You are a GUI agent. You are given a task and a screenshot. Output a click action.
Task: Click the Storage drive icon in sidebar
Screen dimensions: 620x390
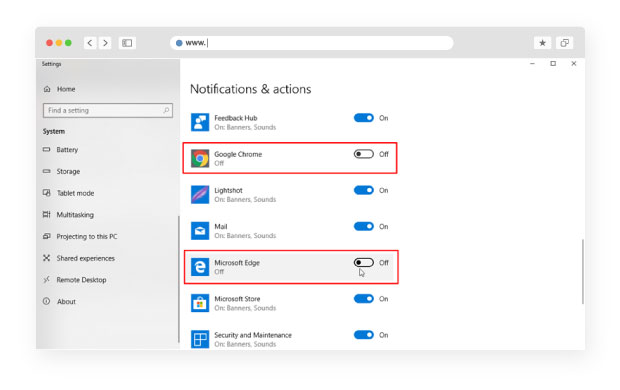pyautogui.click(x=47, y=171)
